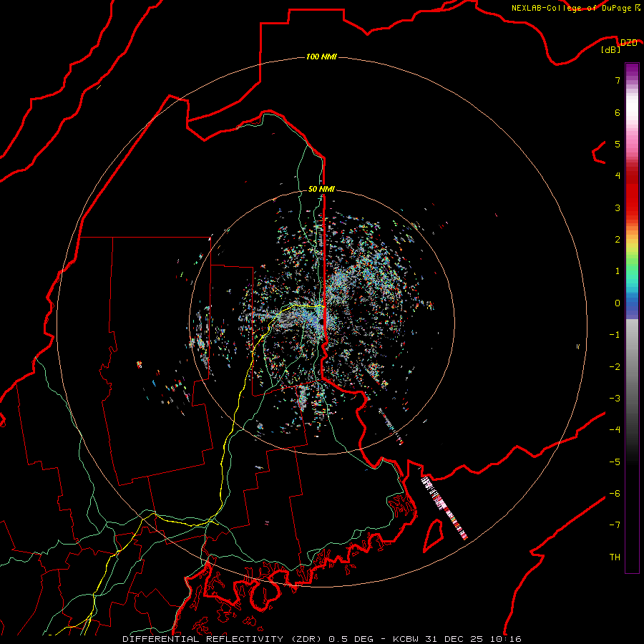Click the ZDR color scale bar
644x644 pixels.
click(x=632, y=318)
